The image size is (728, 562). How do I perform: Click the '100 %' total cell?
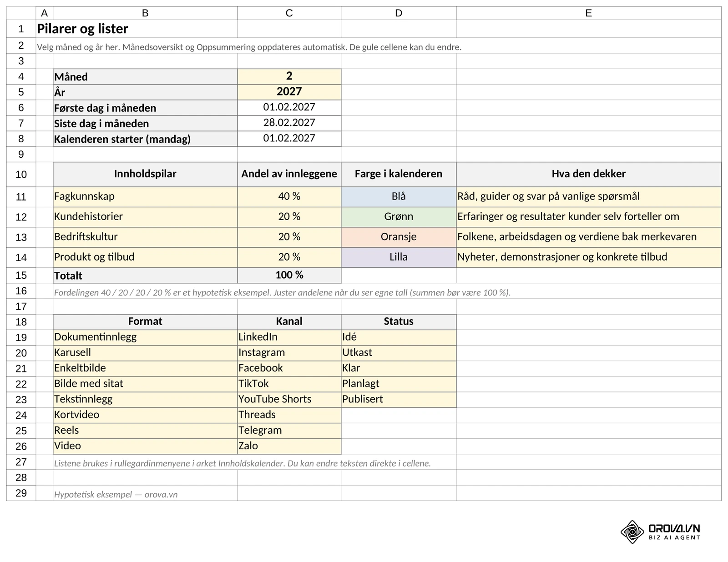[289, 276]
